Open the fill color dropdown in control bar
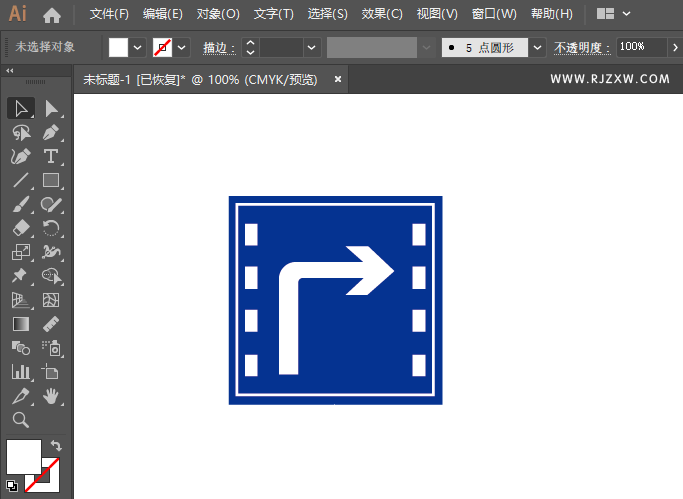Image resolution: width=683 pixels, height=499 pixels. coord(138,47)
